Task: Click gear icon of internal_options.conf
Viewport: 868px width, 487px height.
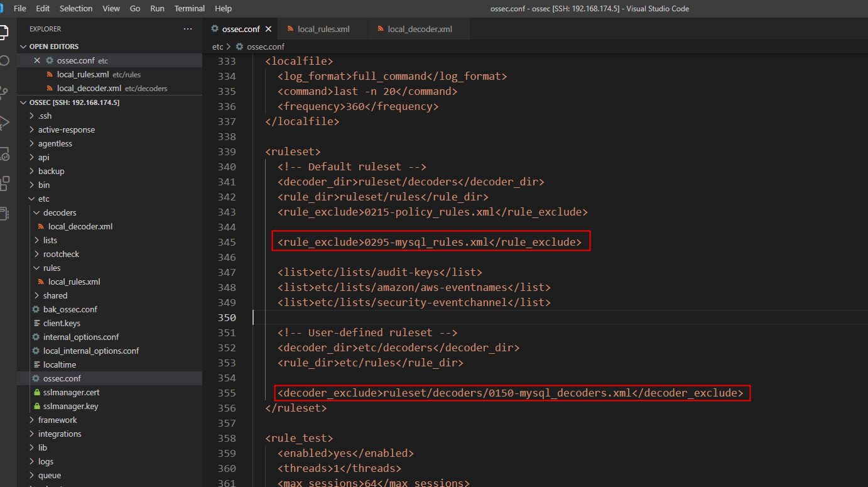Action: coord(36,337)
